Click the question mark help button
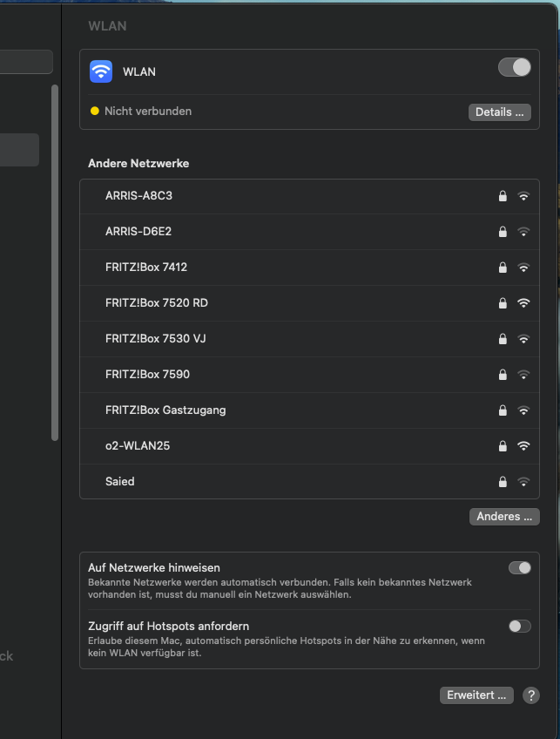Screen dimensions: 560x739 pos(530,695)
